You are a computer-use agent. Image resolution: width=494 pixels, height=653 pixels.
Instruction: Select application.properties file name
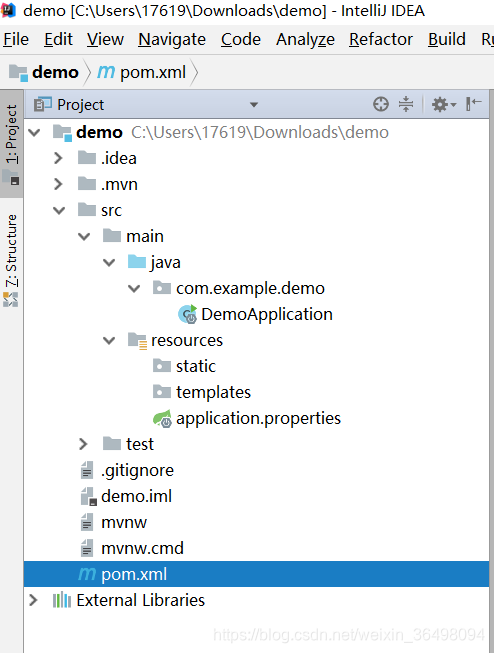(x=258, y=419)
